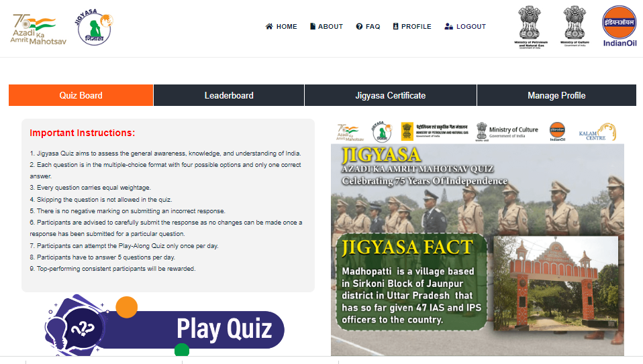Click the IndianOil logo in header
643x364 pixels.
(620, 26)
